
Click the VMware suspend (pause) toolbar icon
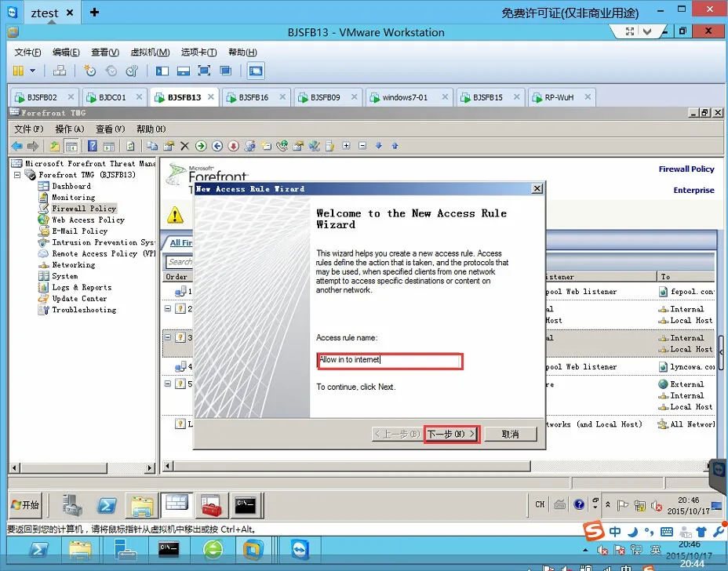point(18,71)
